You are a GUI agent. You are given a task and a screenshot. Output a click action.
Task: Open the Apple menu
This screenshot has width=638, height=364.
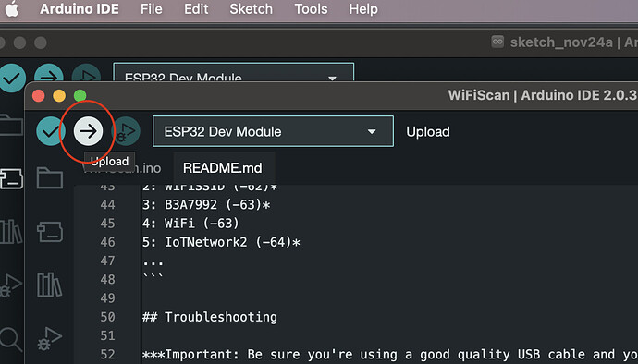click(x=12, y=9)
